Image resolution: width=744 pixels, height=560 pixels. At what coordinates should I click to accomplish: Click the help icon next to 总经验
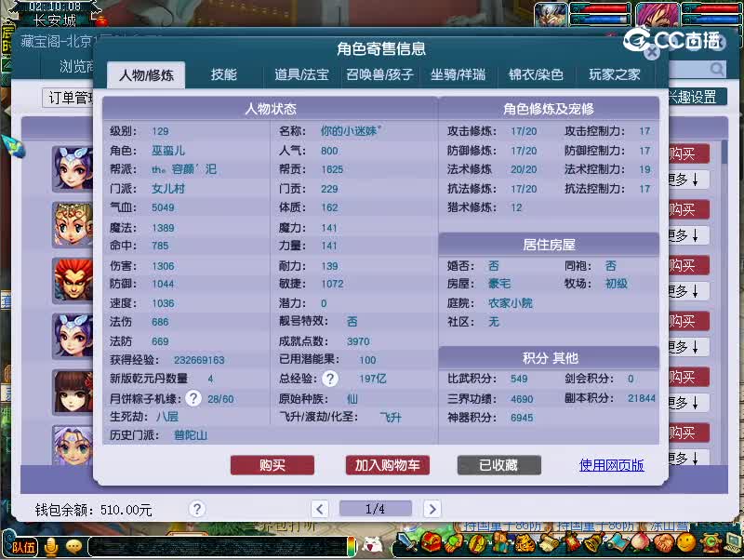tap(330, 379)
